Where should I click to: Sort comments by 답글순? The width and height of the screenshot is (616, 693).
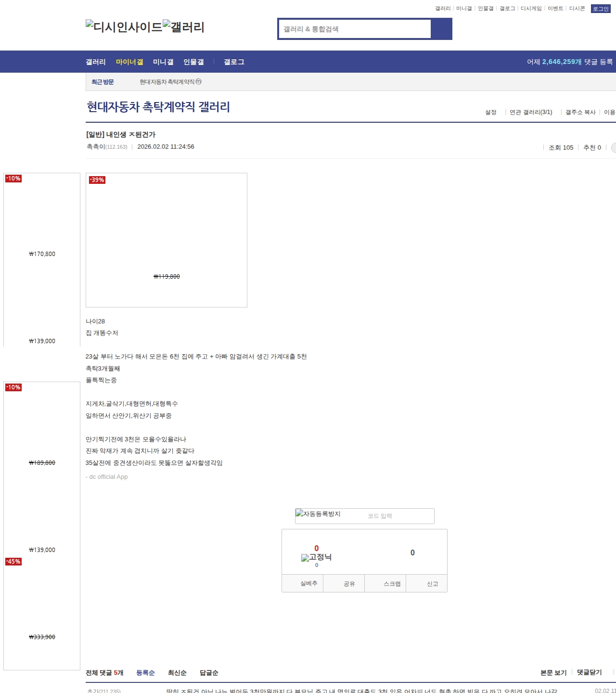[209, 673]
